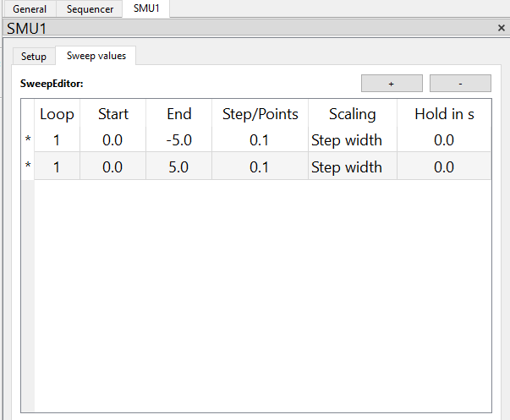Switch to the Setup sub-tab

(34, 57)
